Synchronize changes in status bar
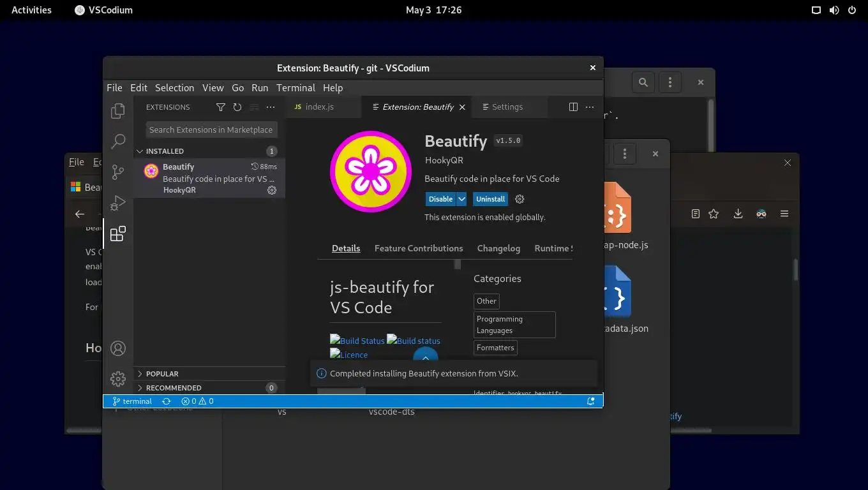This screenshot has width=868, height=490. [x=167, y=401]
